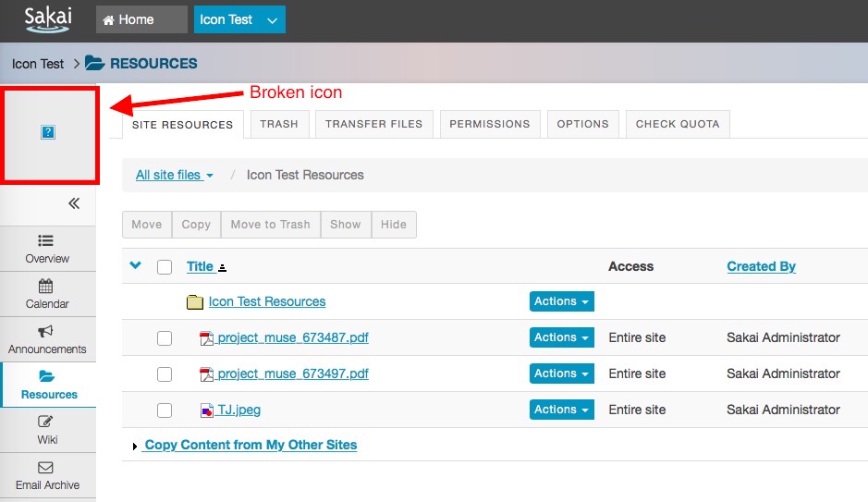
Task: Switch to the Transfer Files tab
Action: click(373, 124)
